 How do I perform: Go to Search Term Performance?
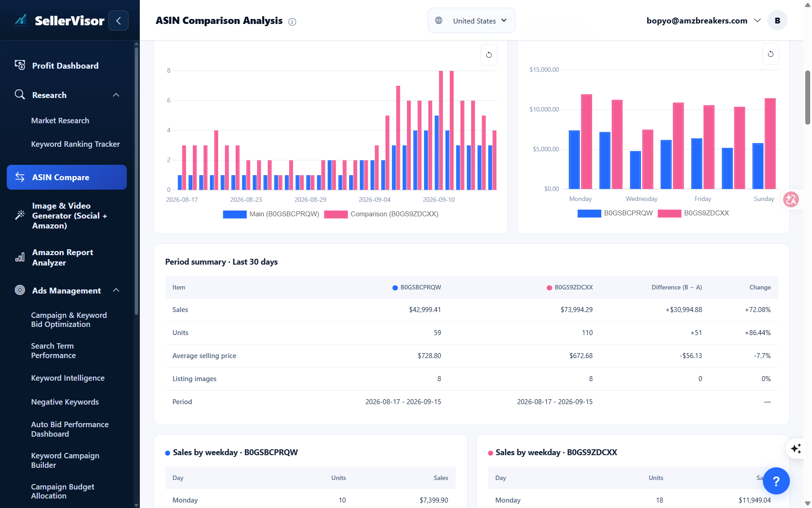[53, 350]
